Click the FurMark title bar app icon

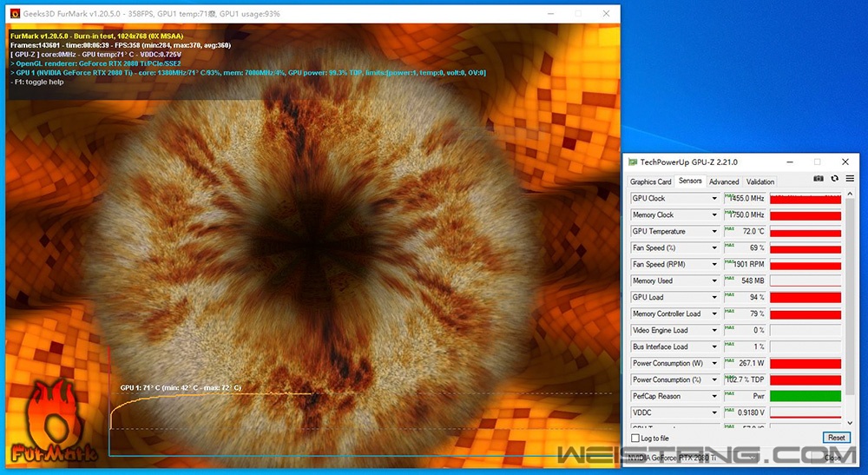[15, 14]
